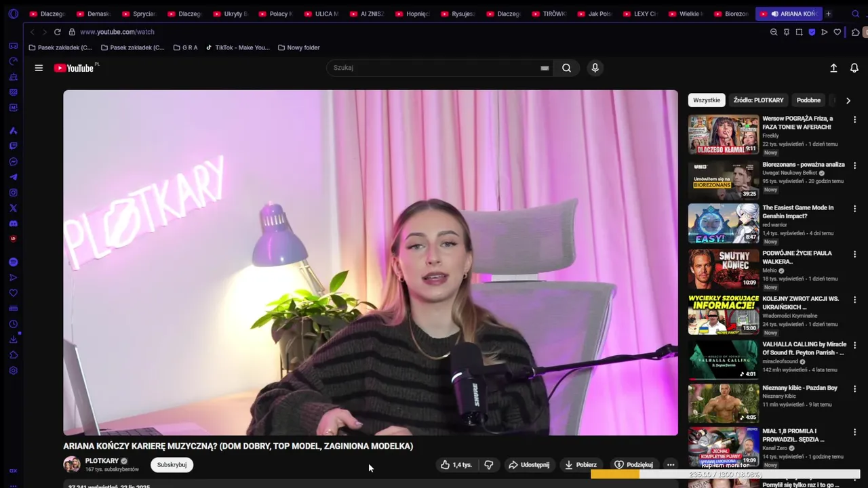The height and width of the screenshot is (488, 868).
Task: Open the heart bookmarks icon in sidebar
Action: click(14, 293)
